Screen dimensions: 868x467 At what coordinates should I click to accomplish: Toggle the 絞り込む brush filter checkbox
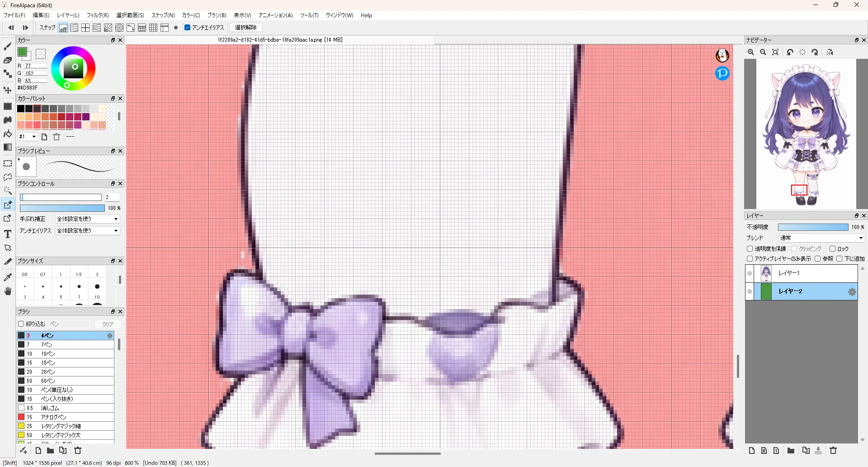[21, 324]
